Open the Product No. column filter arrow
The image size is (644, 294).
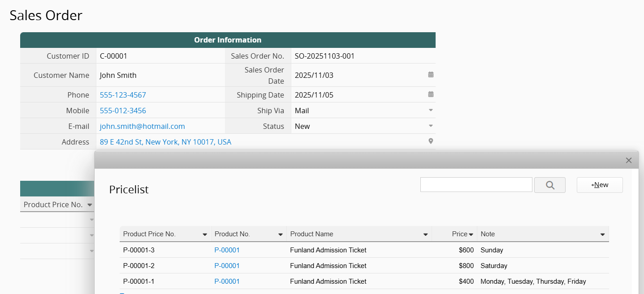(281, 234)
